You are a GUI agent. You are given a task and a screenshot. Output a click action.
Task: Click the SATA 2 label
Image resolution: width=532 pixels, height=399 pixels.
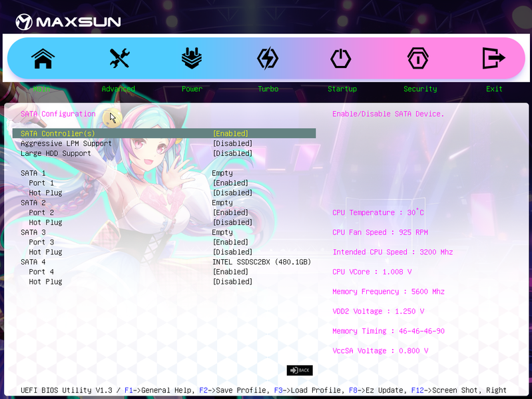(33, 202)
